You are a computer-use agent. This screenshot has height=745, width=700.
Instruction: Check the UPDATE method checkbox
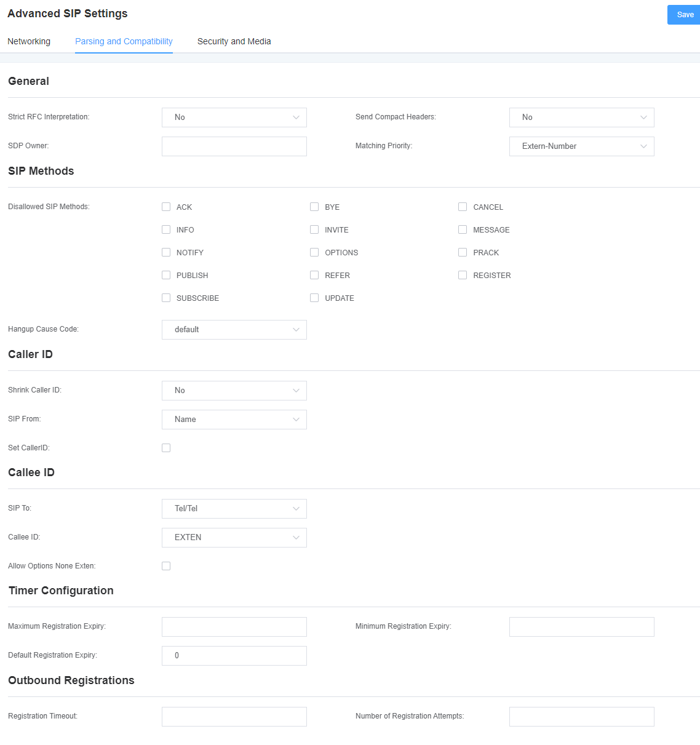[314, 298]
